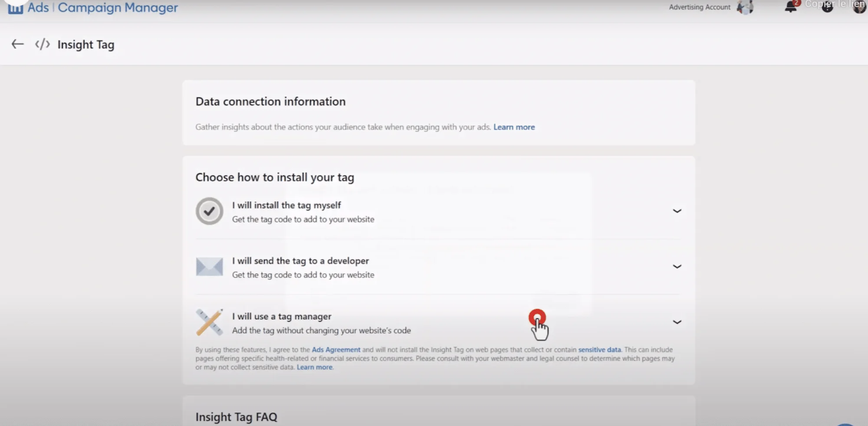Select "I will send the tag to a developer" text

coord(300,261)
